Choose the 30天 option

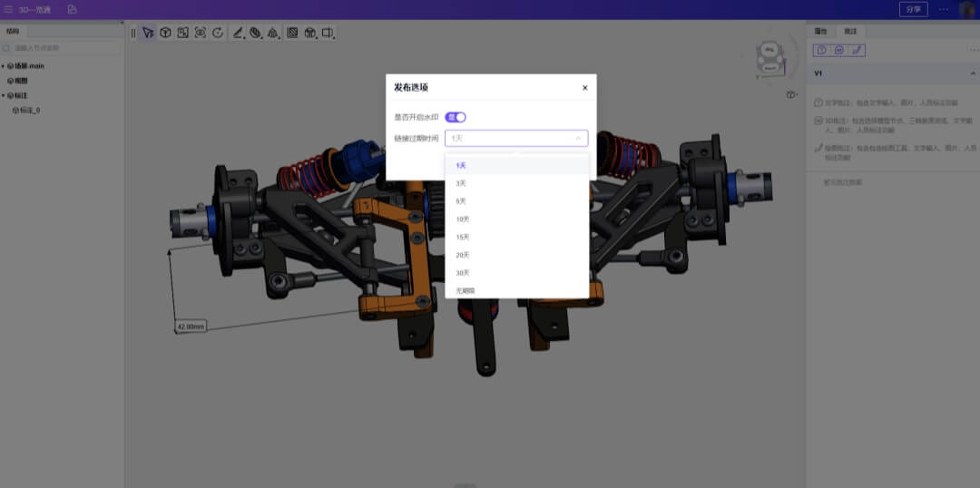tap(516, 273)
